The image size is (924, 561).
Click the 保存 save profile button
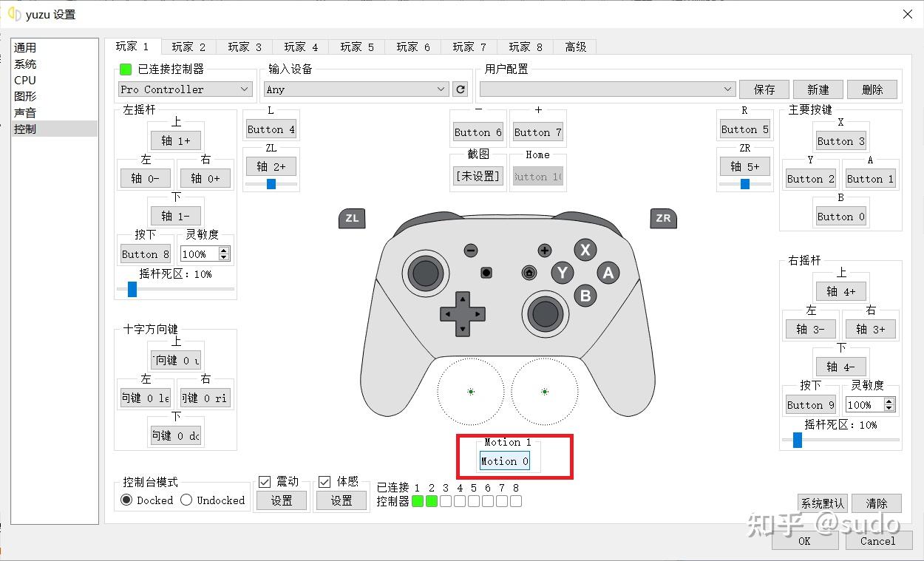point(764,89)
